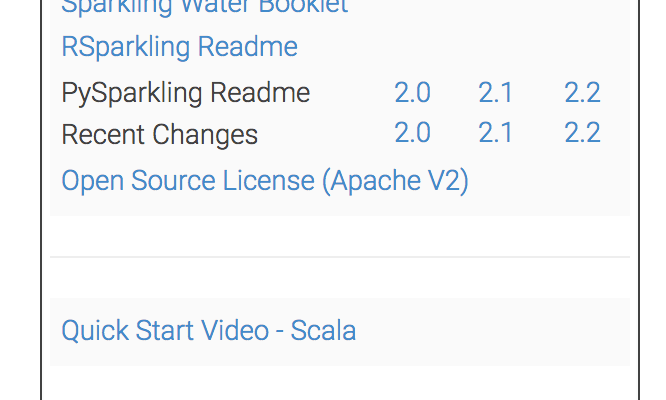Click the PySparkling Readme row label
Screen dimensions: 666x400
pos(185,94)
